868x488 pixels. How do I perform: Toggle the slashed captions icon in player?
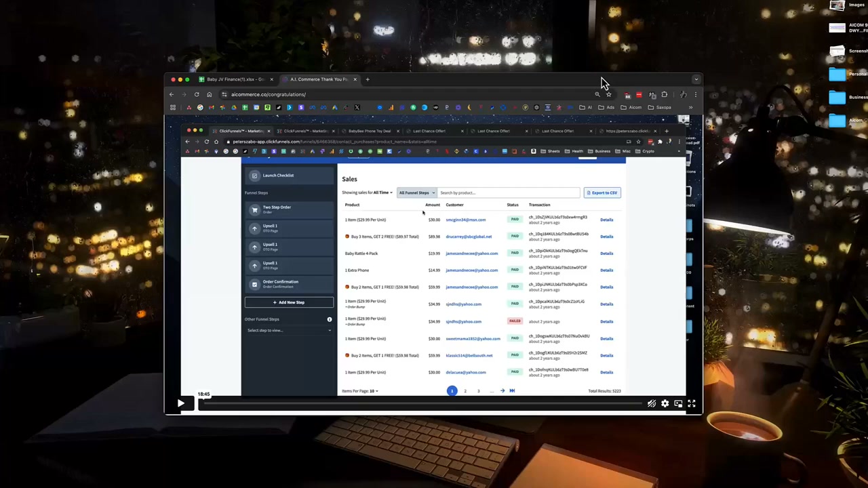(x=652, y=403)
